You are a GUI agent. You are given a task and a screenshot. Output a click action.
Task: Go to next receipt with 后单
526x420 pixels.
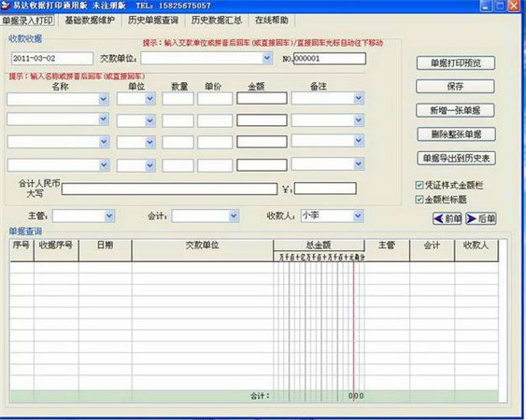[x=481, y=219]
